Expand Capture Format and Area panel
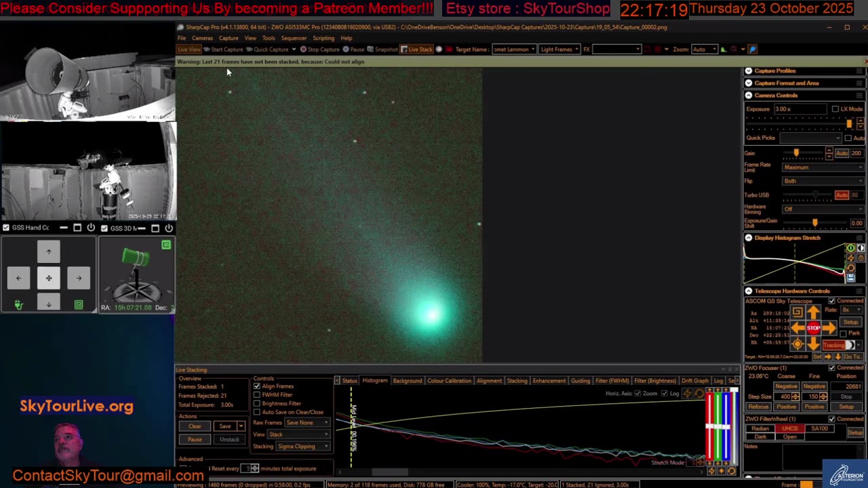The width and height of the screenshot is (868, 488). tap(749, 83)
